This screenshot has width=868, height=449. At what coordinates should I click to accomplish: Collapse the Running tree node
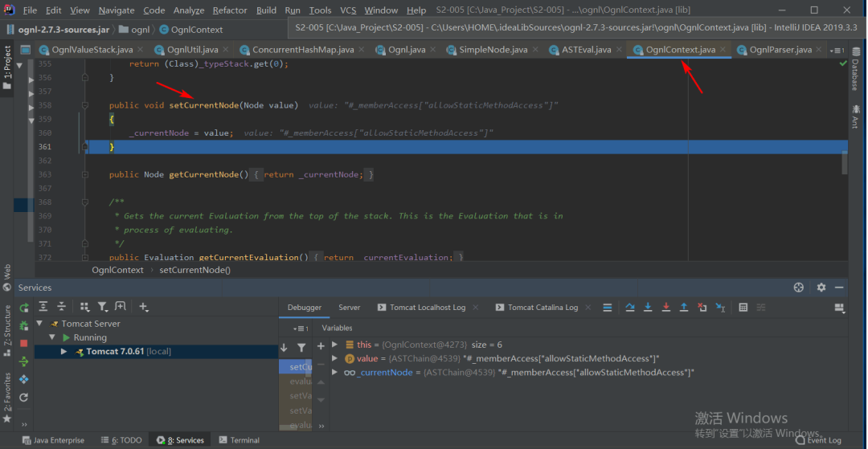(x=52, y=337)
